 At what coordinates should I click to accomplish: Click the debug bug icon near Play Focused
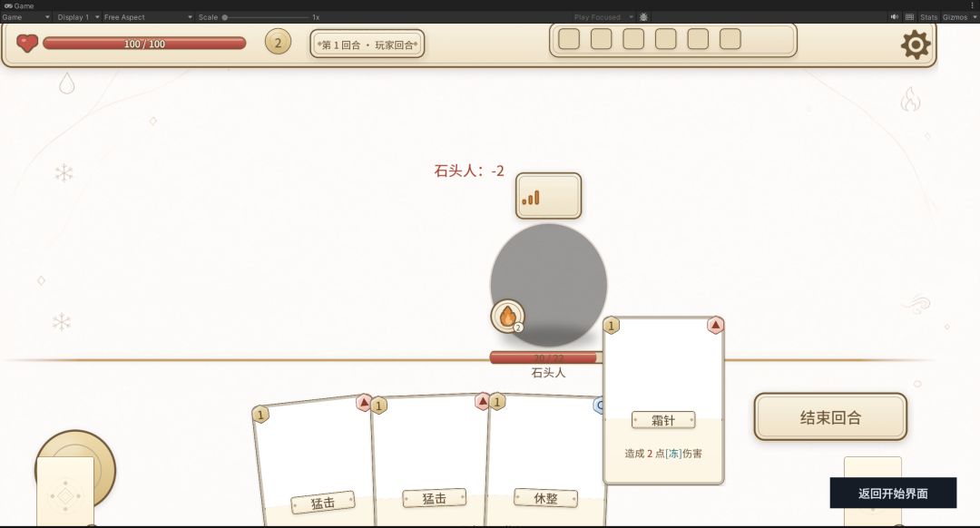[643, 17]
